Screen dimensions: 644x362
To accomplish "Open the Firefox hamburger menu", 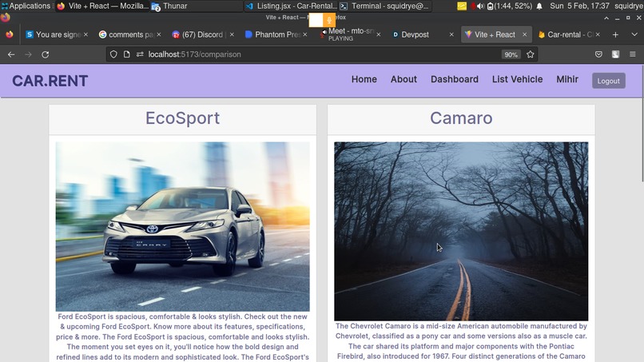I will coord(633,54).
